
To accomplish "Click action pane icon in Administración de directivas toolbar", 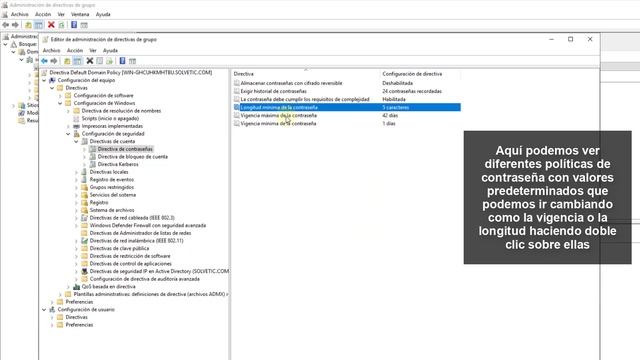I will (84, 25).
